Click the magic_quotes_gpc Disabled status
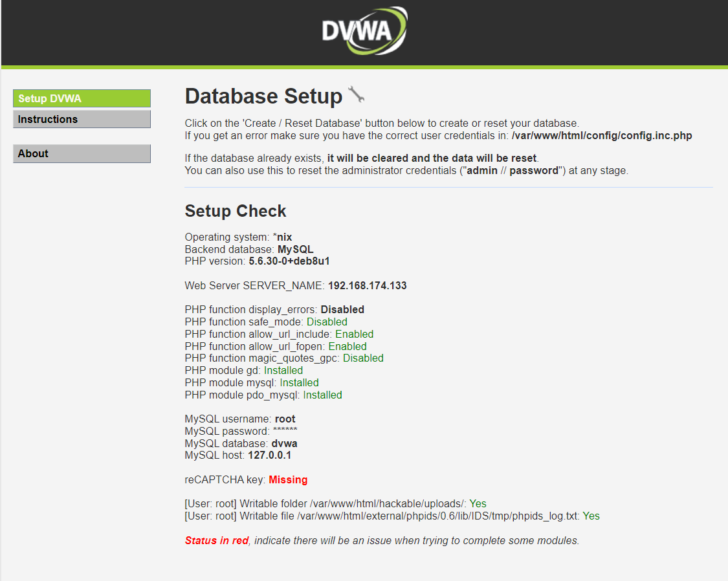Image resolution: width=728 pixels, height=581 pixels. click(363, 358)
